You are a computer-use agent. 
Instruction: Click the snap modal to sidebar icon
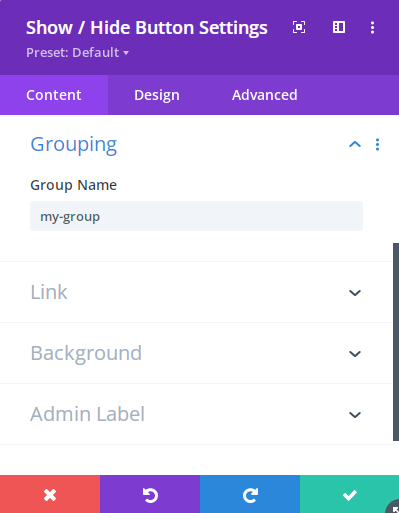339,27
